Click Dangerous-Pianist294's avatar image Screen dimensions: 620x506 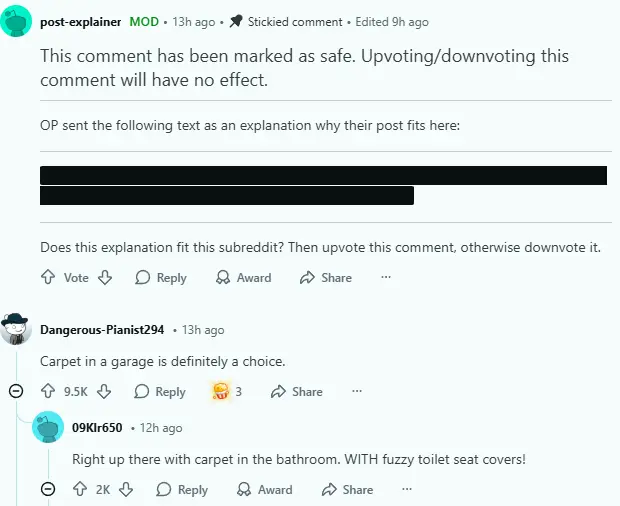pos(16,329)
